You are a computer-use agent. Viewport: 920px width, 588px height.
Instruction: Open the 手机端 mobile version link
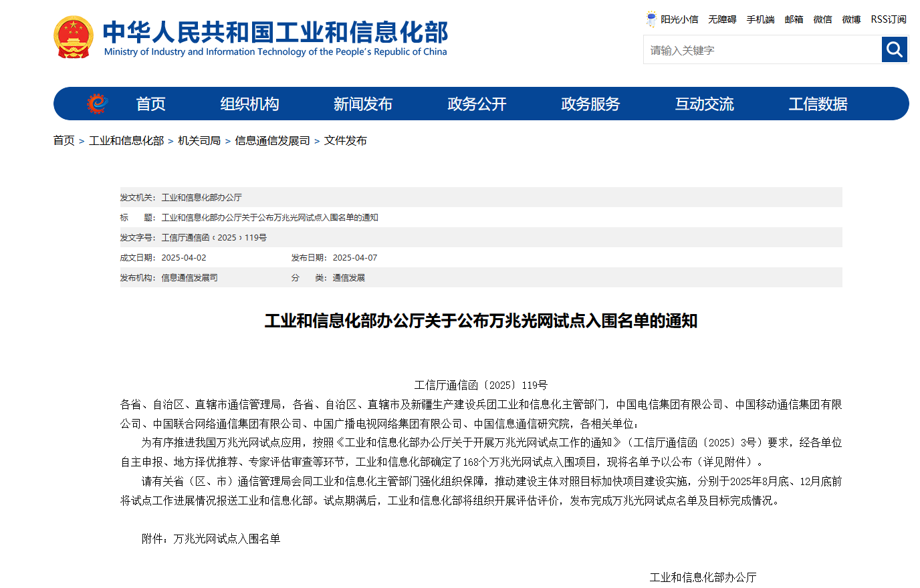click(760, 19)
